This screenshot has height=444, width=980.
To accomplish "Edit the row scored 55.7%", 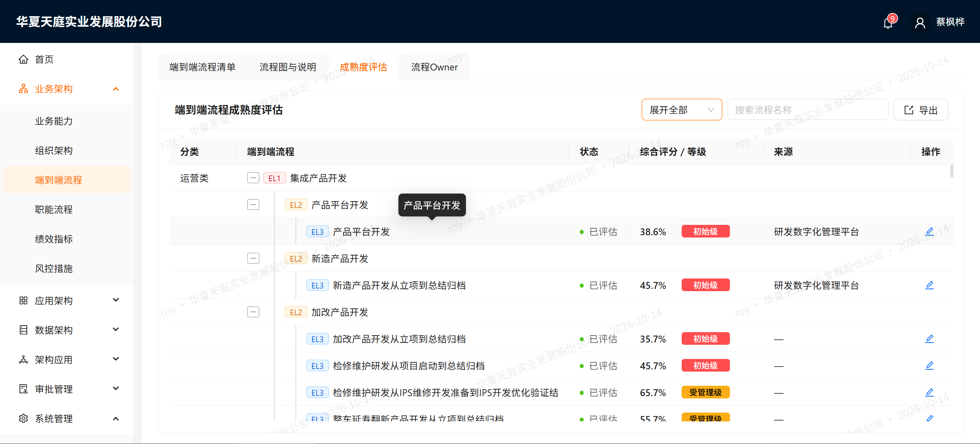I will [x=929, y=418].
